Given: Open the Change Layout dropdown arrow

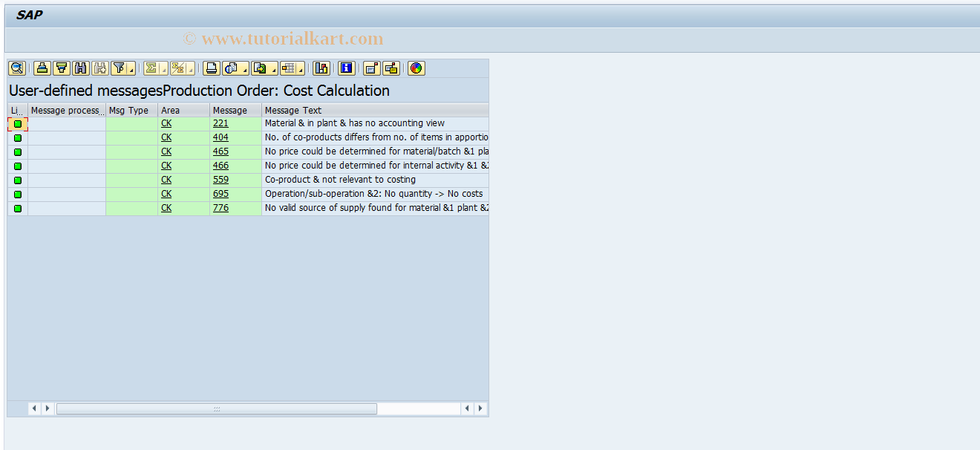Looking at the screenshot, I should tap(300, 68).
